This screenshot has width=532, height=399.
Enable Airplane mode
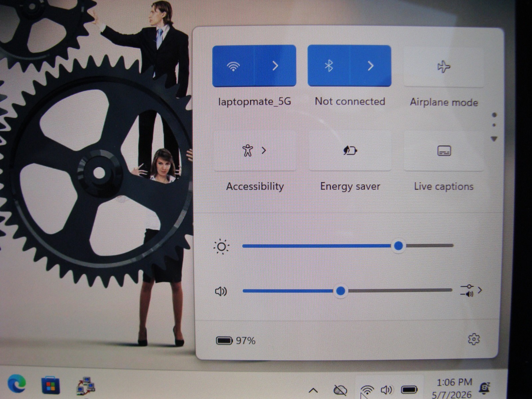point(444,67)
